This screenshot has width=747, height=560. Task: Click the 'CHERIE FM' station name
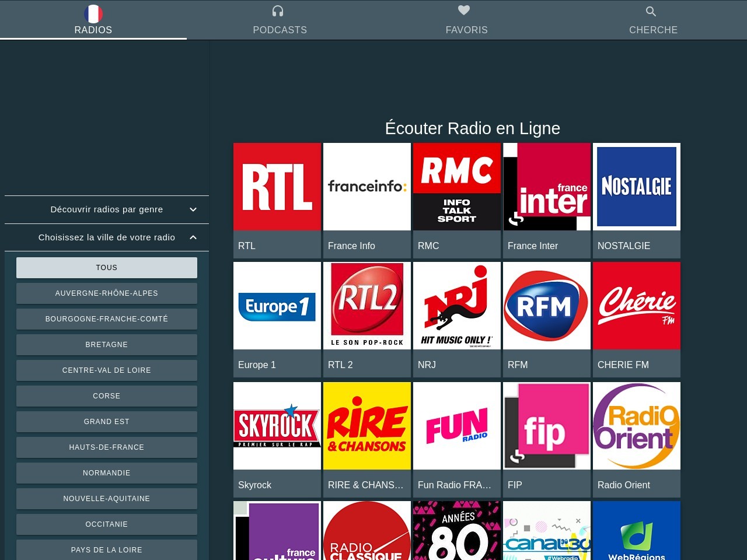pos(623,365)
